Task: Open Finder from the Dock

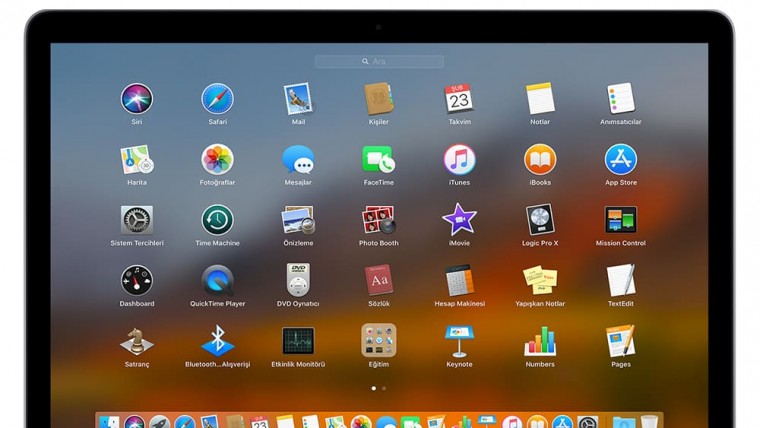Action: click(109, 422)
